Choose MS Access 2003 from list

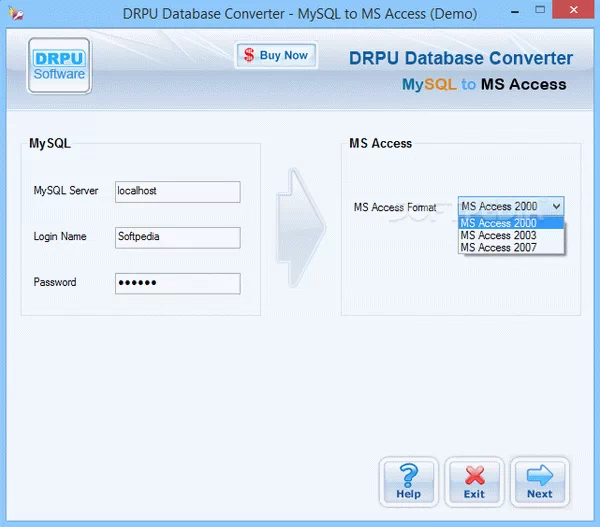pyautogui.click(x=511, y=235)
